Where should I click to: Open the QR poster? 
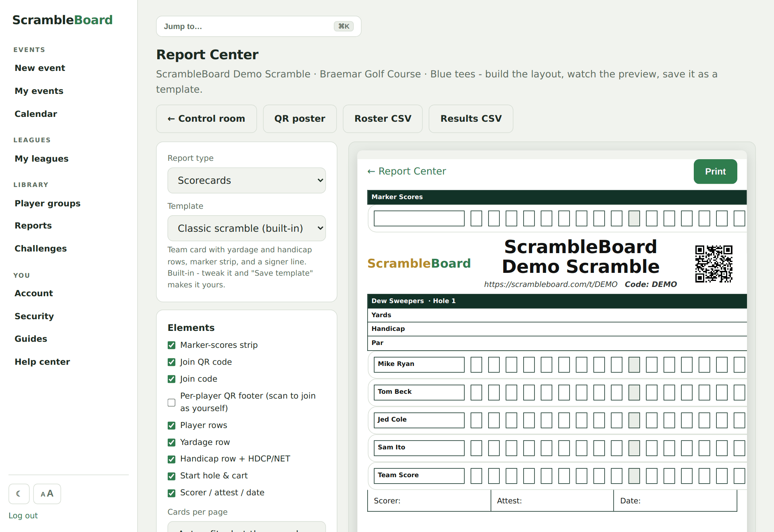point(300,119)
